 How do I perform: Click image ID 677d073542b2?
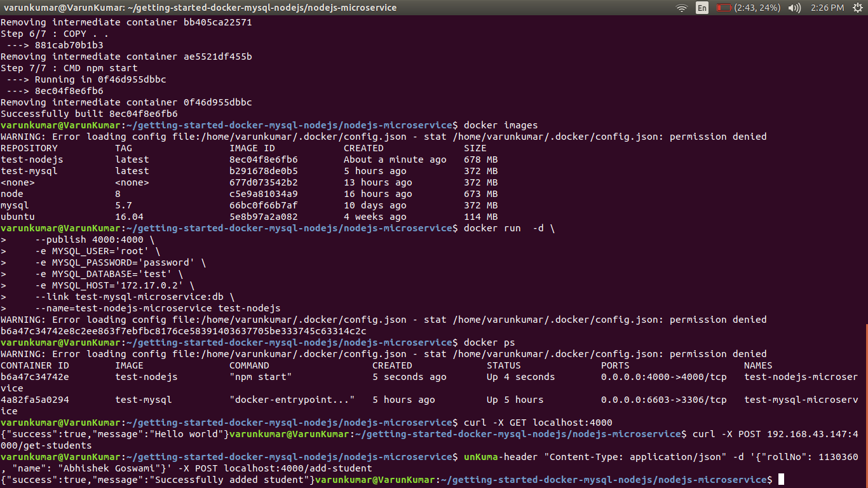click(x=264, y=182)
